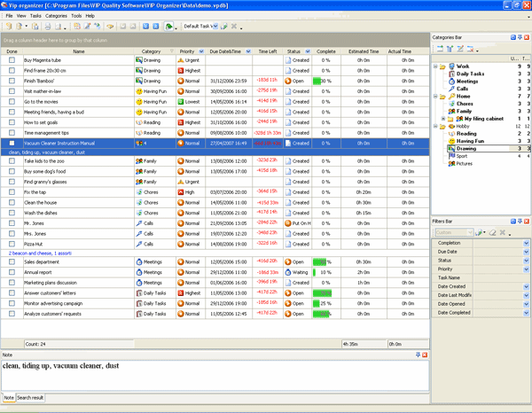Click the green refresh icon in the toolbar
The width and height of the screenshot is (532, 413).
click(x=168, y=27)
